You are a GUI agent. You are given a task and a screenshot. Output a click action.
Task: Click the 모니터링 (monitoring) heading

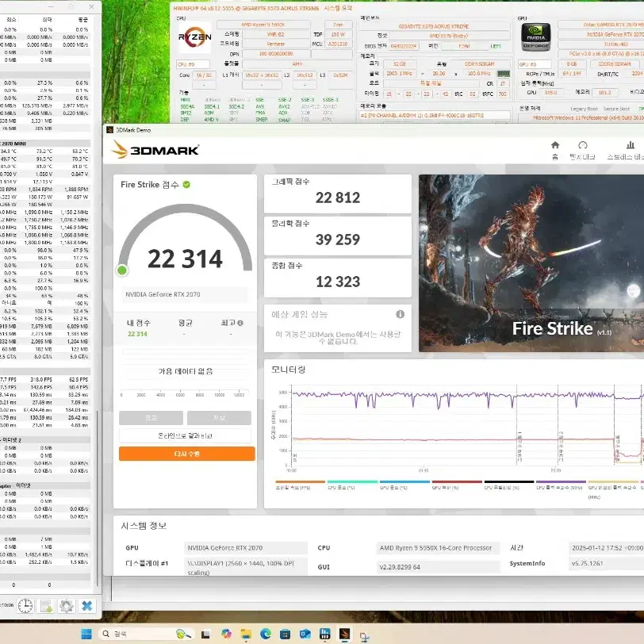pos(289,370)
